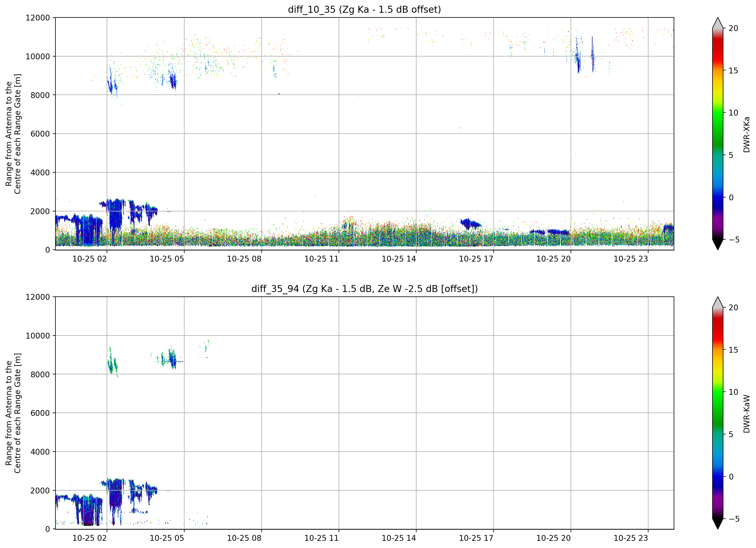This screenshot has height=548, width=756.
Task: Click the title 'diff_10_35 (Zg Ka - 1.5 dB offset)'
Action: 364,9
